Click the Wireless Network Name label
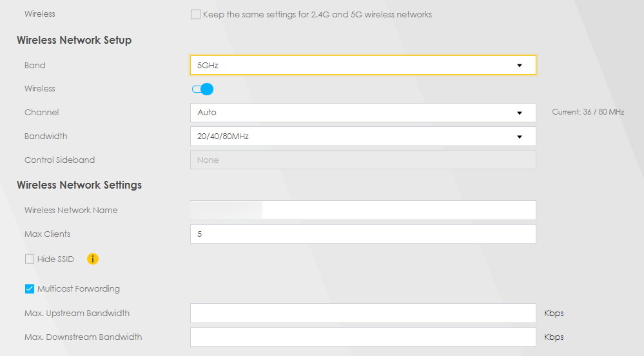The width and height of the screenshot is (644, 356). (x=71, y=210)
